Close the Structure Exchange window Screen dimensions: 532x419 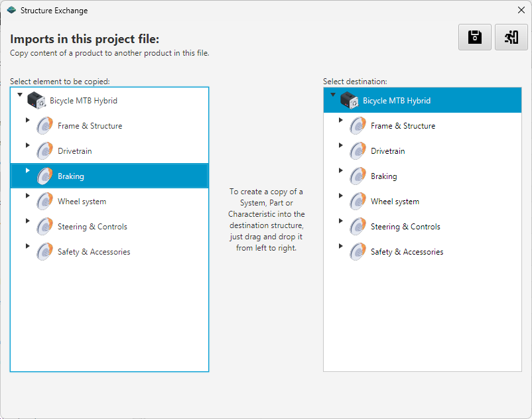521,10
